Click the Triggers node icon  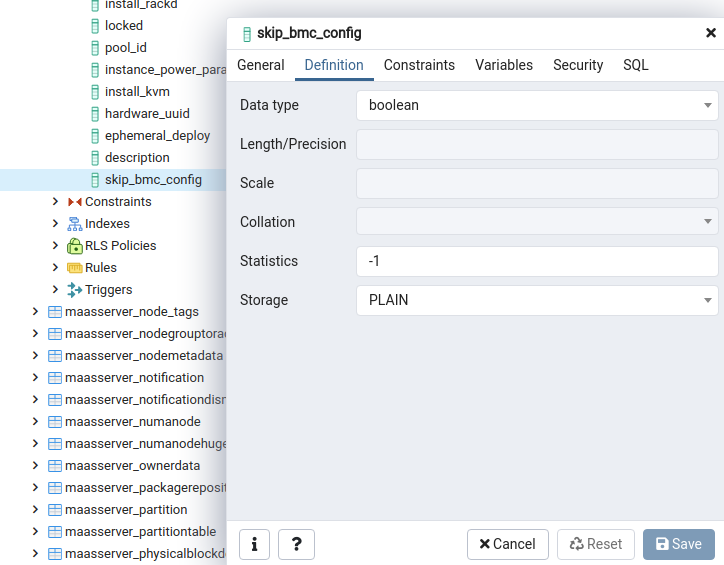click(74, 290)
